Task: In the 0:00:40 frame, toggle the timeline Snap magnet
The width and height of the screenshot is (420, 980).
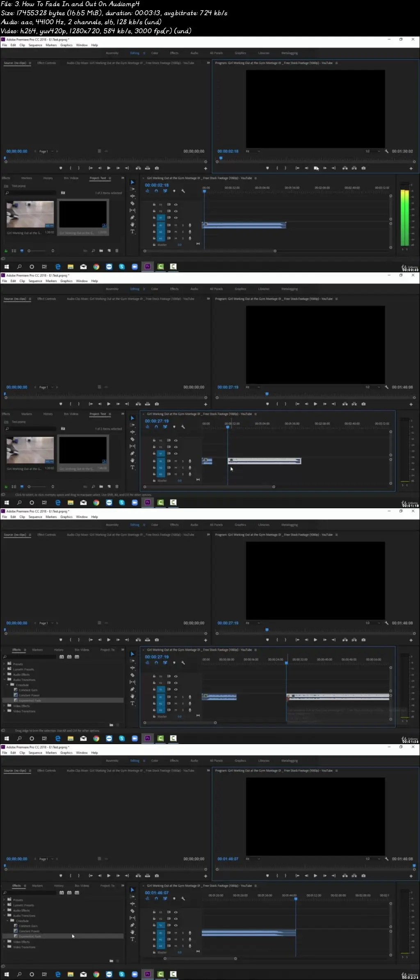Action: coord(156,191)
